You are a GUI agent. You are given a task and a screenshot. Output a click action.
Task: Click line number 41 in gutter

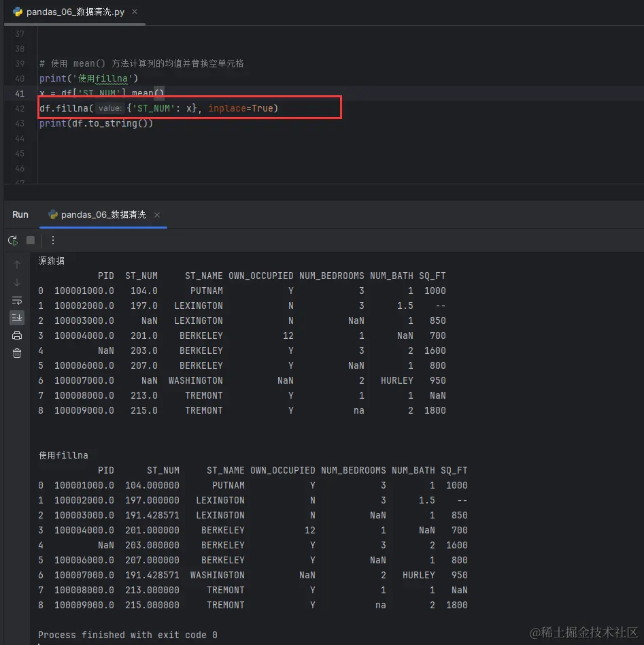point(20,93)
